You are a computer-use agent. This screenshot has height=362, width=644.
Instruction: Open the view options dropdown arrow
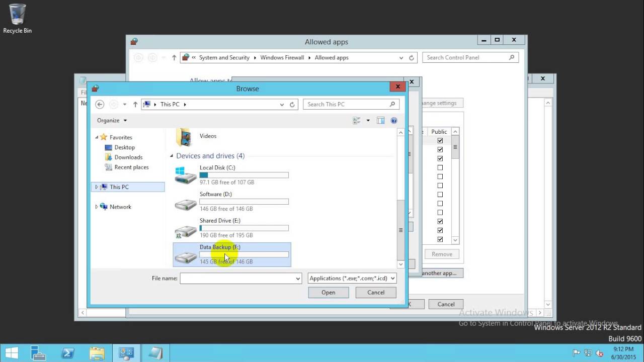(368, 120)
